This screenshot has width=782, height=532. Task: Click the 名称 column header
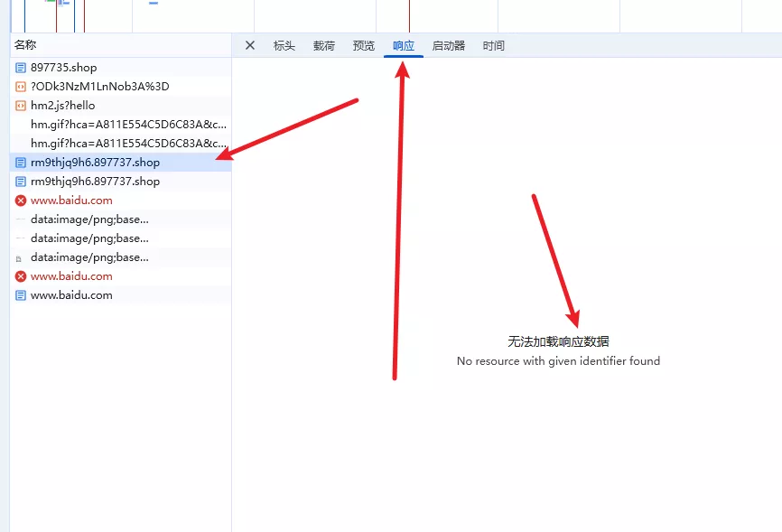click(x=25, y=45)
